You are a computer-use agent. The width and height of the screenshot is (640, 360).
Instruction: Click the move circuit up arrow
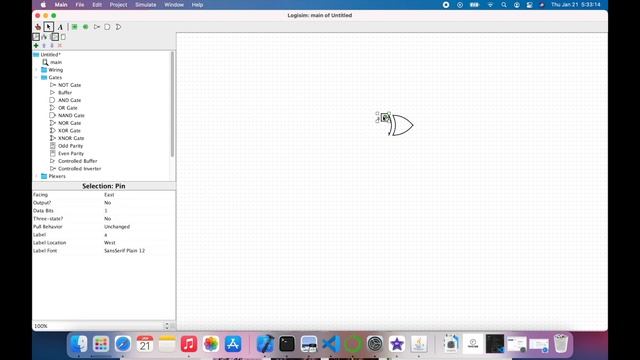[44, 46]
